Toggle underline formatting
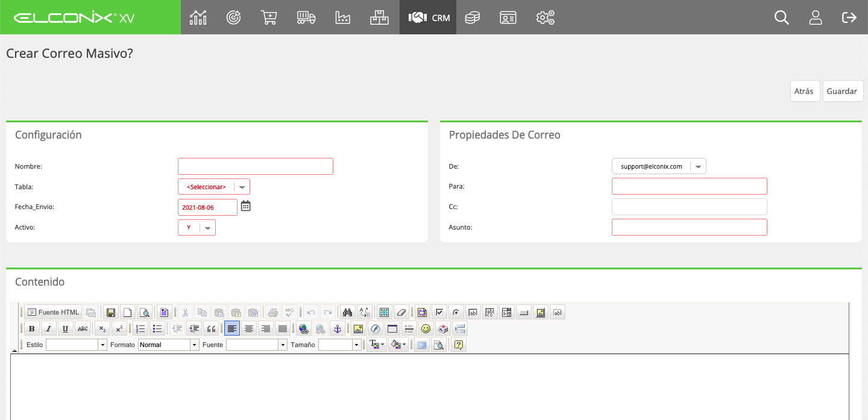Viewport: 868px width, 420px height. tap(65, 328)
